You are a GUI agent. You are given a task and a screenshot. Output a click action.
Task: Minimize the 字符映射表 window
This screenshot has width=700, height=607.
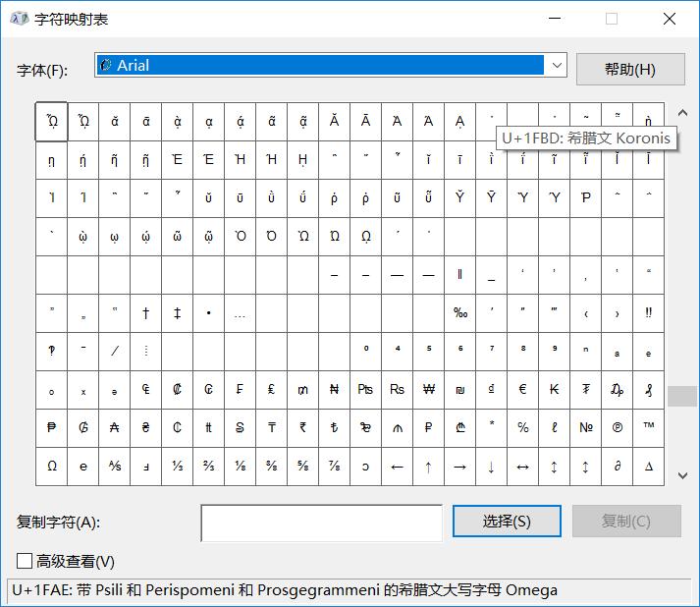tap(555, 19)
